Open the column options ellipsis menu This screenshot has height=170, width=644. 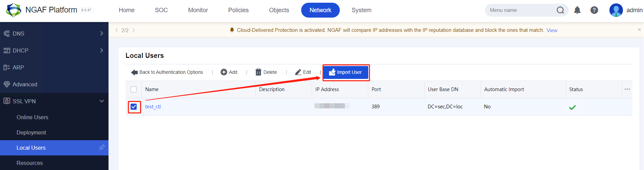[x=627, y=89]
